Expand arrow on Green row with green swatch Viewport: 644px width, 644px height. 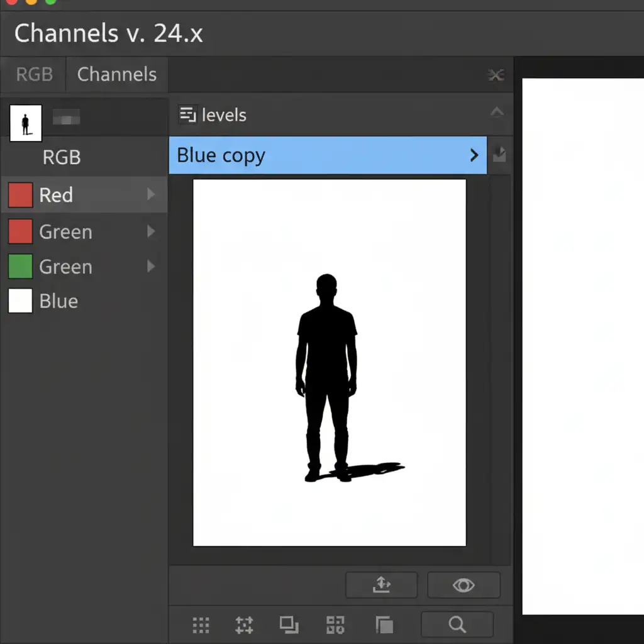(151, 267)
